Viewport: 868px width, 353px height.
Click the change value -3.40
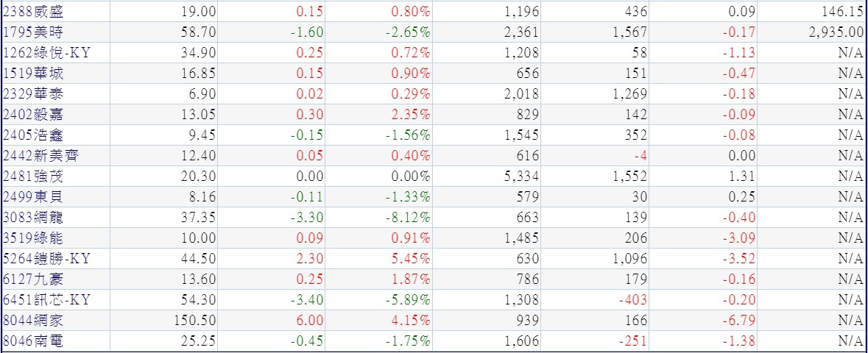tap(308, 301)
